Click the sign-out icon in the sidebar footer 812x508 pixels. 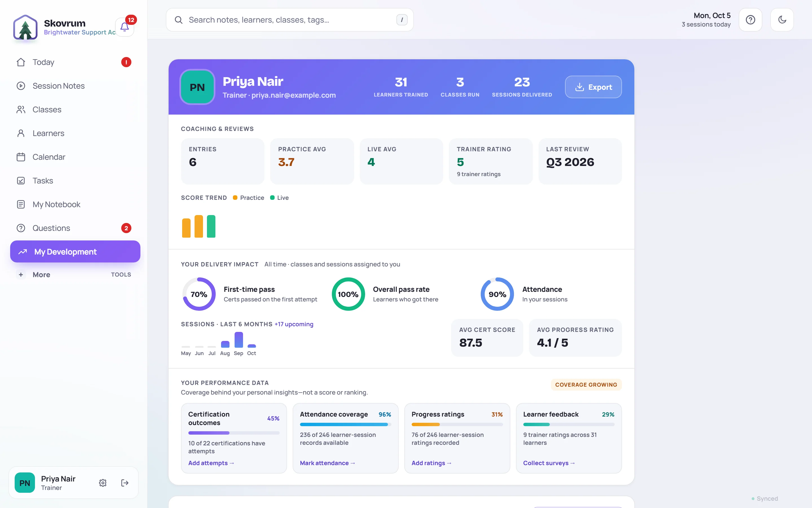click(125, 483)
